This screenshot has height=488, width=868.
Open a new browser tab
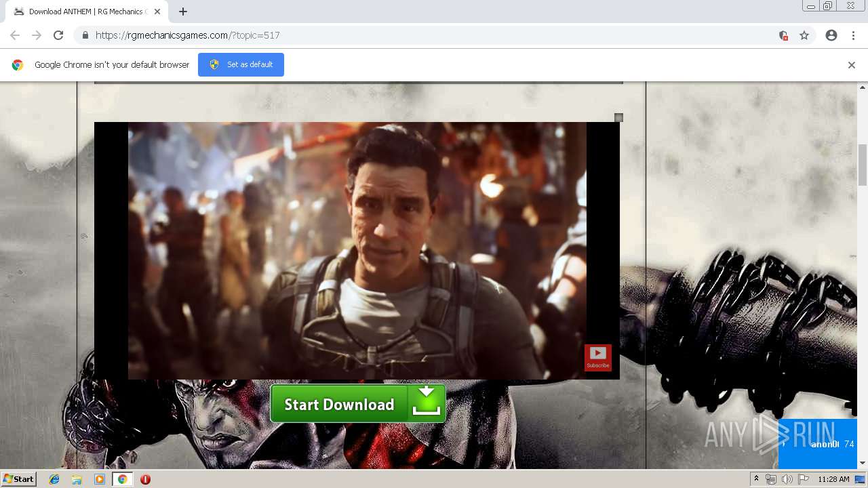pos(183,12)
